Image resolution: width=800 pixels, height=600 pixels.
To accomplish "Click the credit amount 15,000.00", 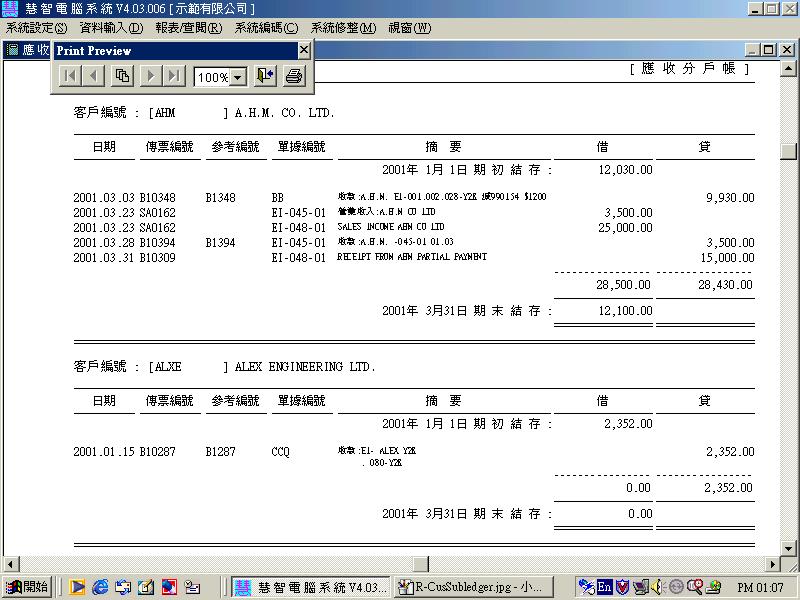I will click(727, 258).
